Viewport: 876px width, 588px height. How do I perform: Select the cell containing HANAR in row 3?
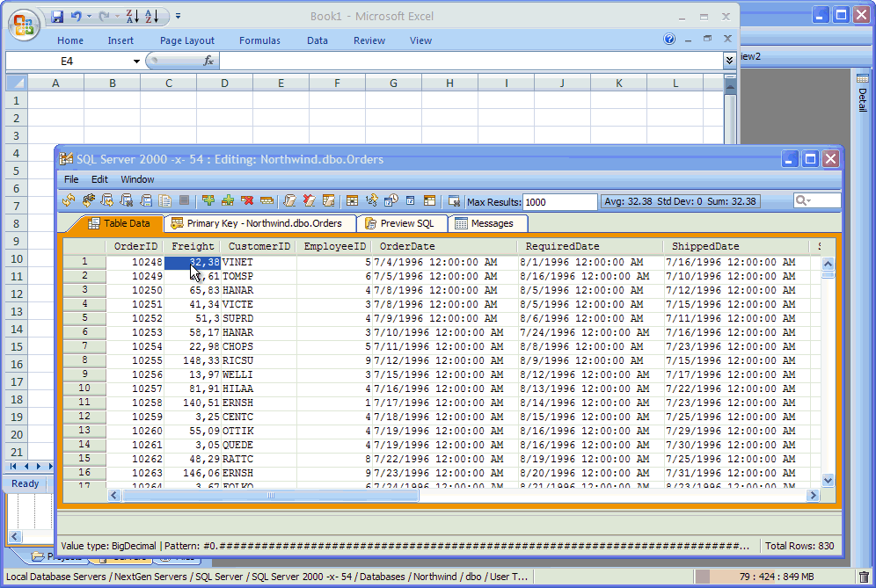click(x=258, y=290)
